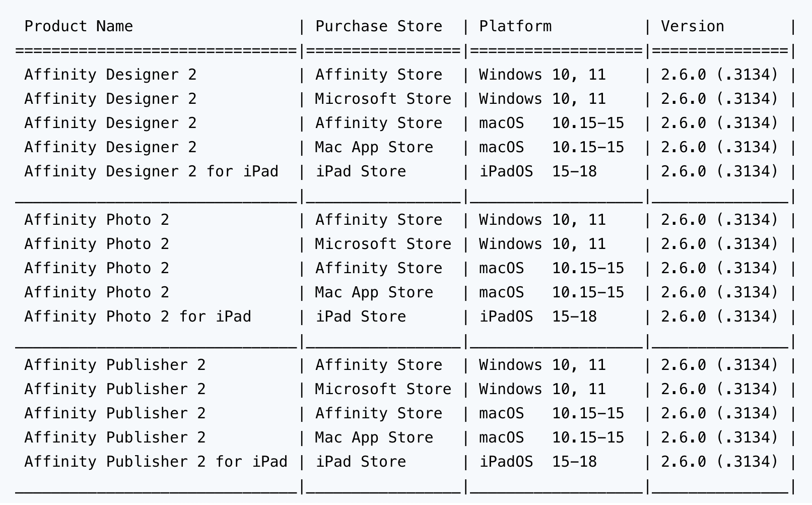Click the first Affinity Publisher 2 row name
This screenshot has height=505, width=812.
[x=115, y=365]
